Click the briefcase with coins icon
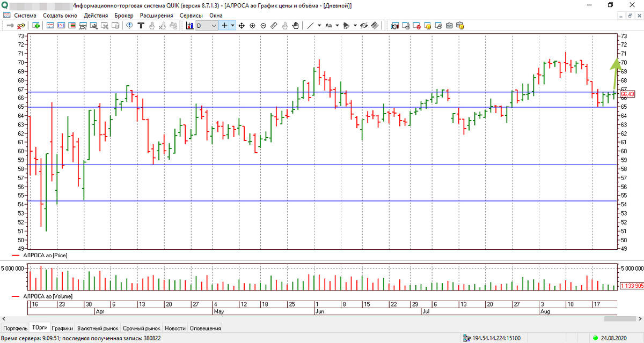This screenshot has height=343, width=644. pyautogui.click(x=460, y=25)
